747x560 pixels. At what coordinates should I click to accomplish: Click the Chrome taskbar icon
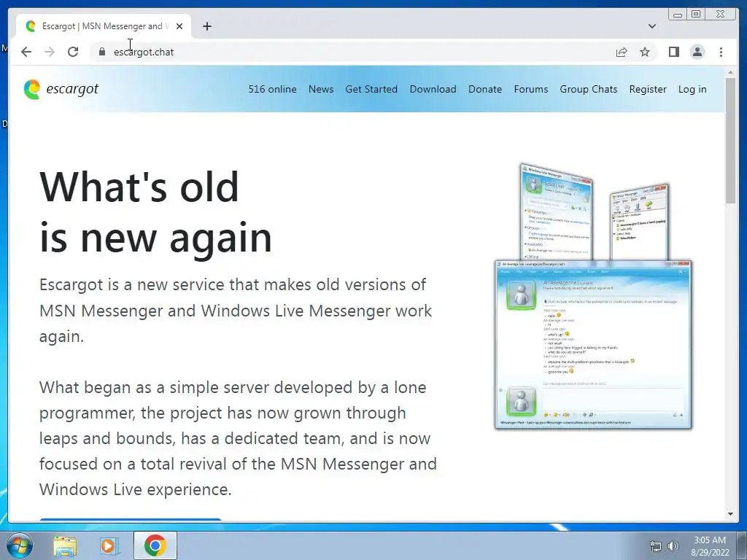155,545
